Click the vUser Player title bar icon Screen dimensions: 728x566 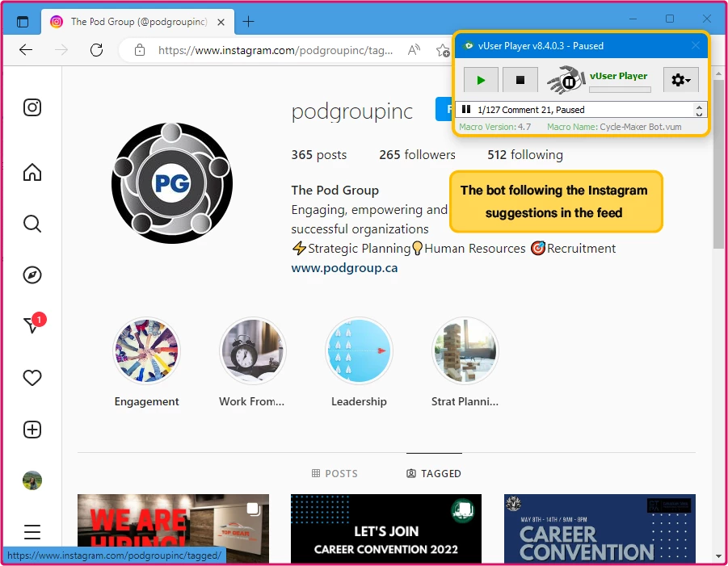pyautogui.click(x=469, y=45)
